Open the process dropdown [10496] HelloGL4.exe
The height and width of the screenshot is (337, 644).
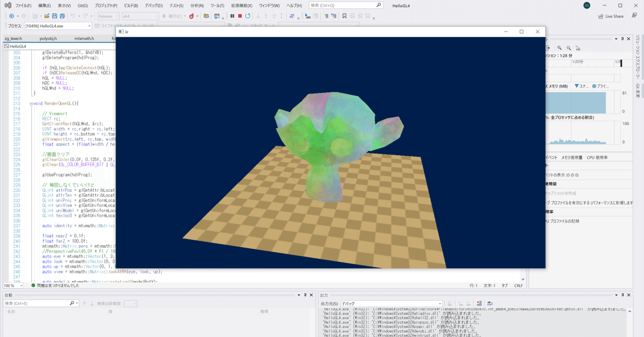coord(58,26)
